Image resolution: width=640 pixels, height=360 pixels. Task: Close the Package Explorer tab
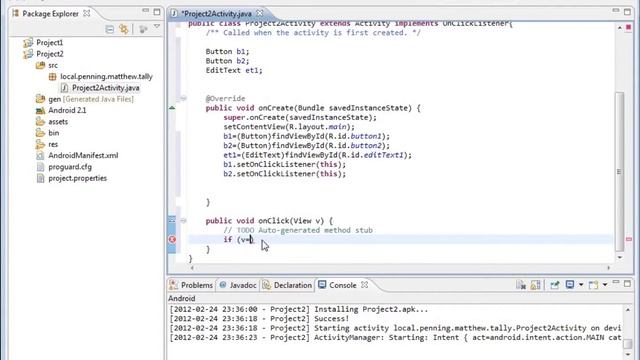coord(87,13)
